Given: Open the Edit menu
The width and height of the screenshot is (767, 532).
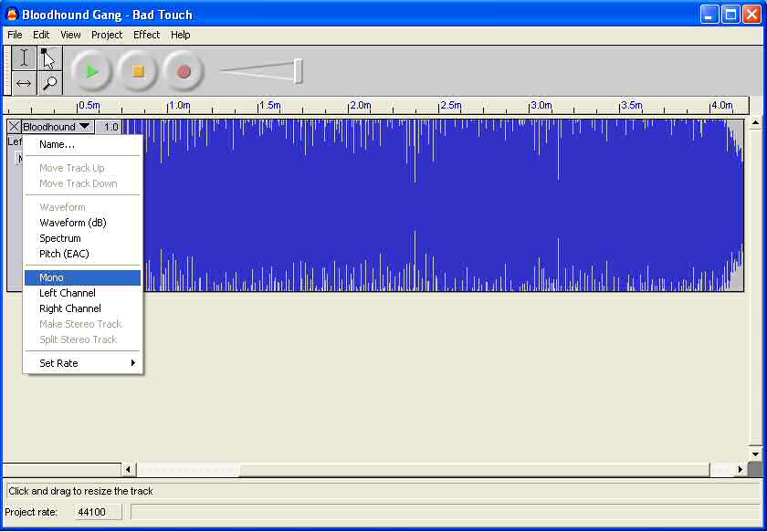Looking at the screenshot, I should (x=41, y=35).
